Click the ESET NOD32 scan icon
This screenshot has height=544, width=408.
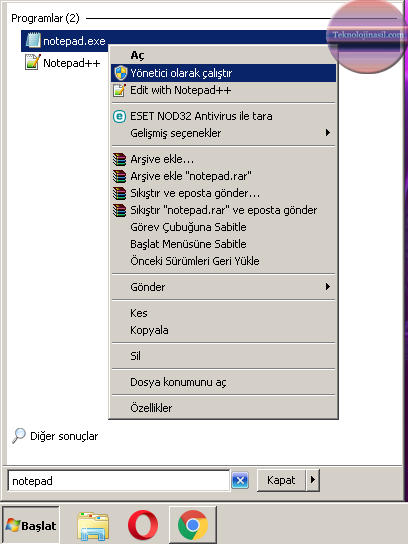pos(119,116)
